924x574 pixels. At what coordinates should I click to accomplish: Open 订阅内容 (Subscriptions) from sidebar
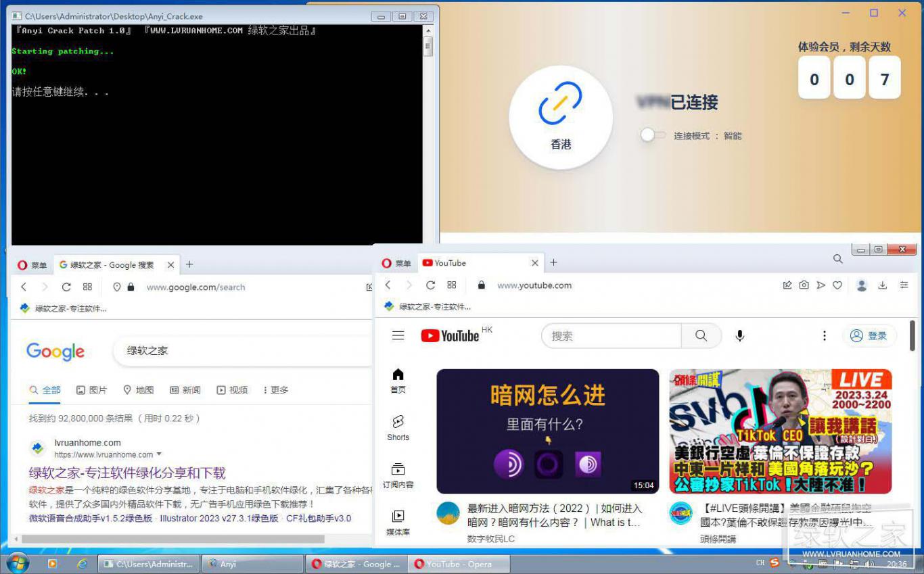[398, 473]
